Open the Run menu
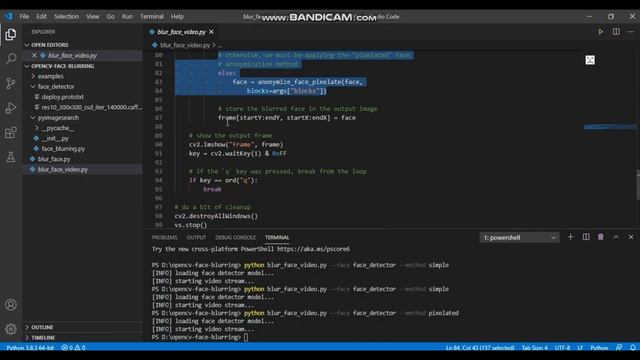Screen dimensions: 640x360 (127, 16)
